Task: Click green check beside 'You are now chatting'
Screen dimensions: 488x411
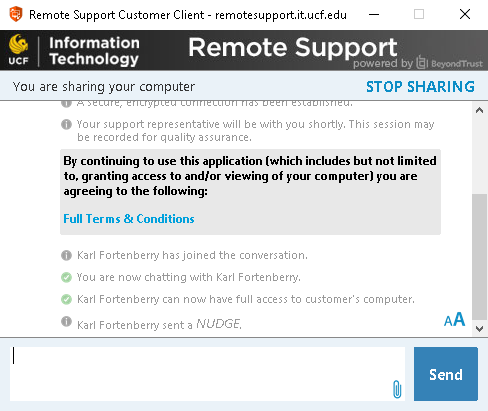Action: click(x=66, y=277)
